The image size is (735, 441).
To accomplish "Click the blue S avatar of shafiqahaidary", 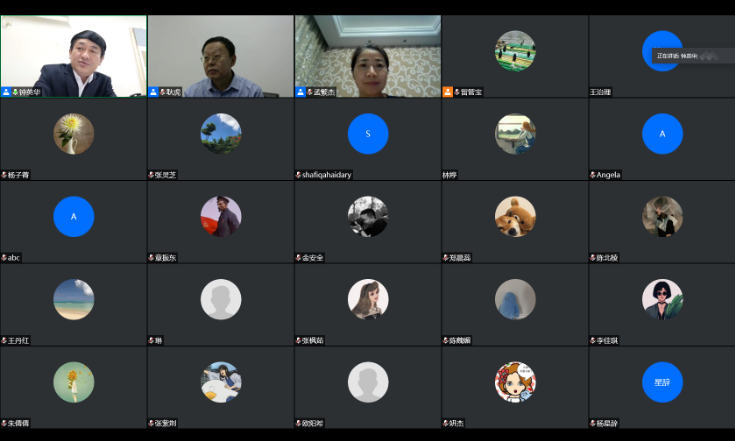I will (x=367, y=133).
